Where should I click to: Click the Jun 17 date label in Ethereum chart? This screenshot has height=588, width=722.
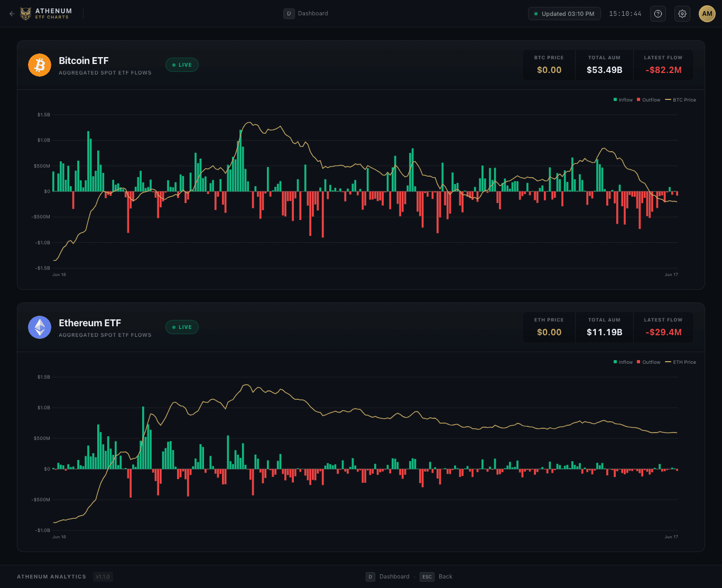click(671, 537)
